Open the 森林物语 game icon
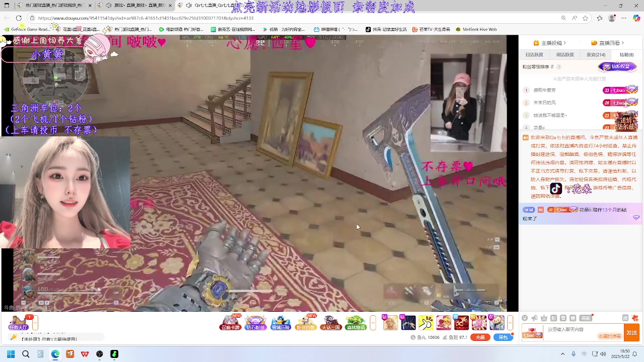 pyautogui.click(x=356, y=322)
